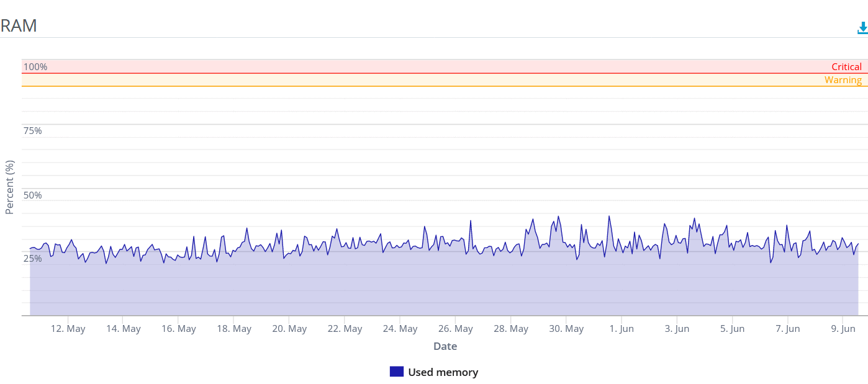The image size is (868, 384).
Task: Click the Warning threshold label
Action: 843,80
